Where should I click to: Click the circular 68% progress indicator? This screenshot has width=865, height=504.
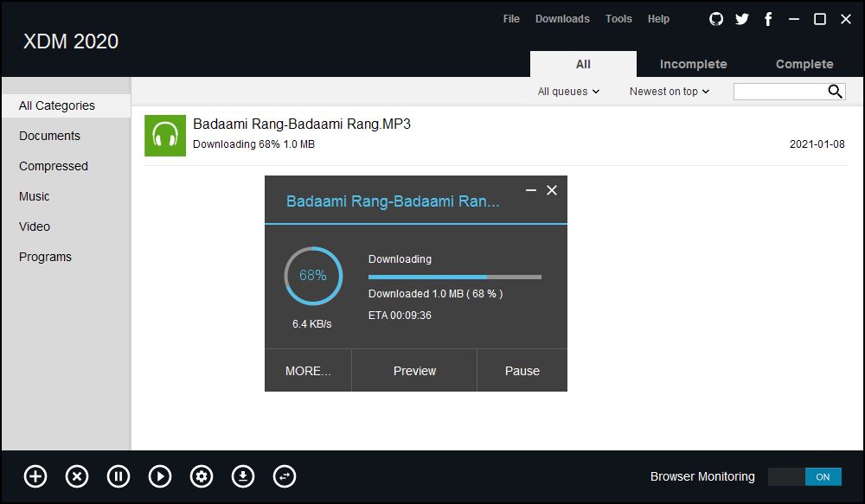click(x=313, y=276)
